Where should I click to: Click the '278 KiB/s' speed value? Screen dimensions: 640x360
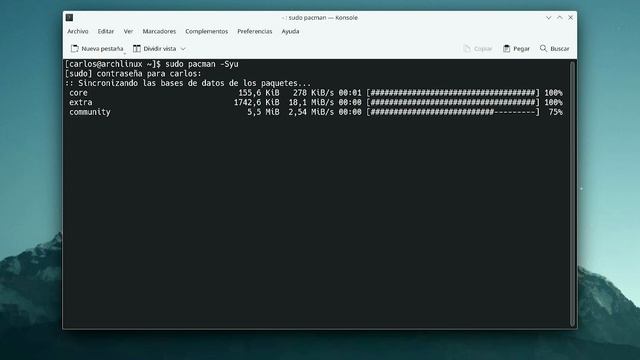pyautogui.click(x=313, y=93)
